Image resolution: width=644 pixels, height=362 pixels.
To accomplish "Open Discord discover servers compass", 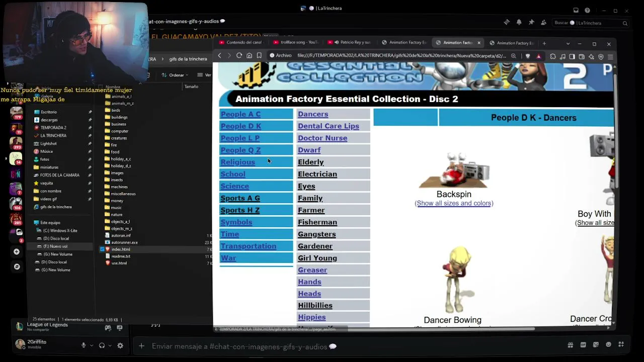I will click(17, 266).
